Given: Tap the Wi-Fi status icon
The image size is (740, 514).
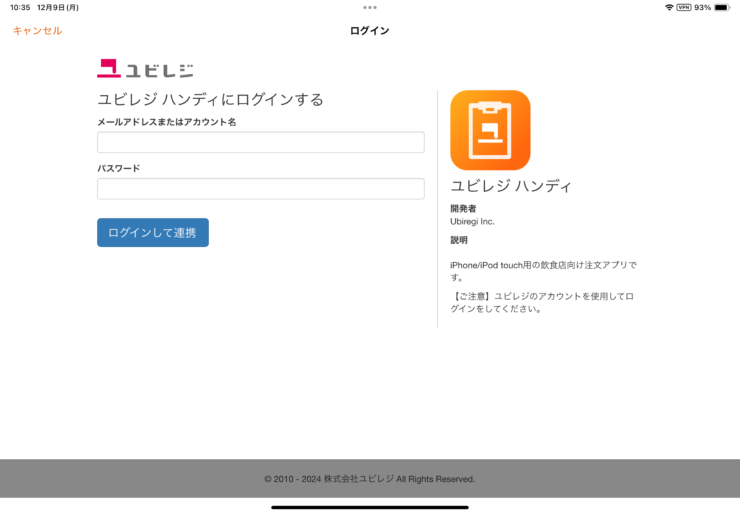Looking at the screenshot, I should tap(669, 8).
